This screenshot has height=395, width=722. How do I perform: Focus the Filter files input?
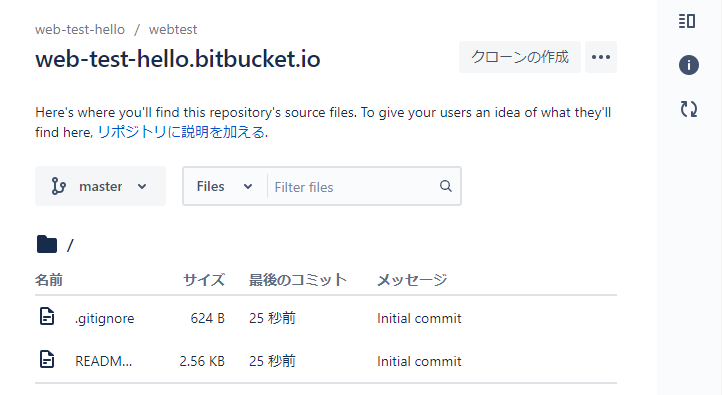pos(353,187)
